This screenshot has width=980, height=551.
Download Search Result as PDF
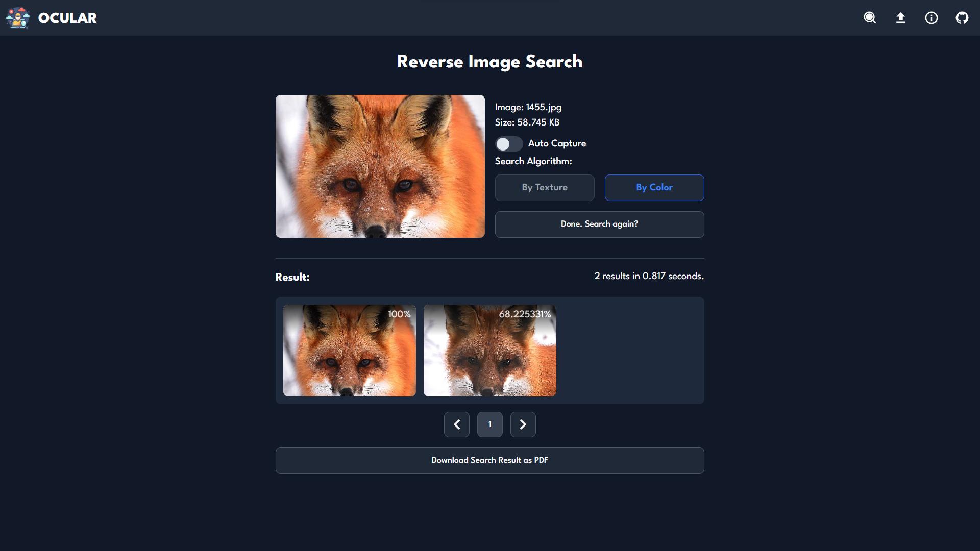tap(489, 461)
